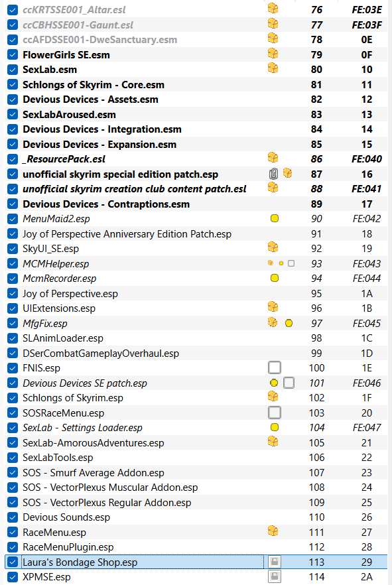
Task: Click the archive icon on _ResourcePack.esl row
Action: pos(273,158)
